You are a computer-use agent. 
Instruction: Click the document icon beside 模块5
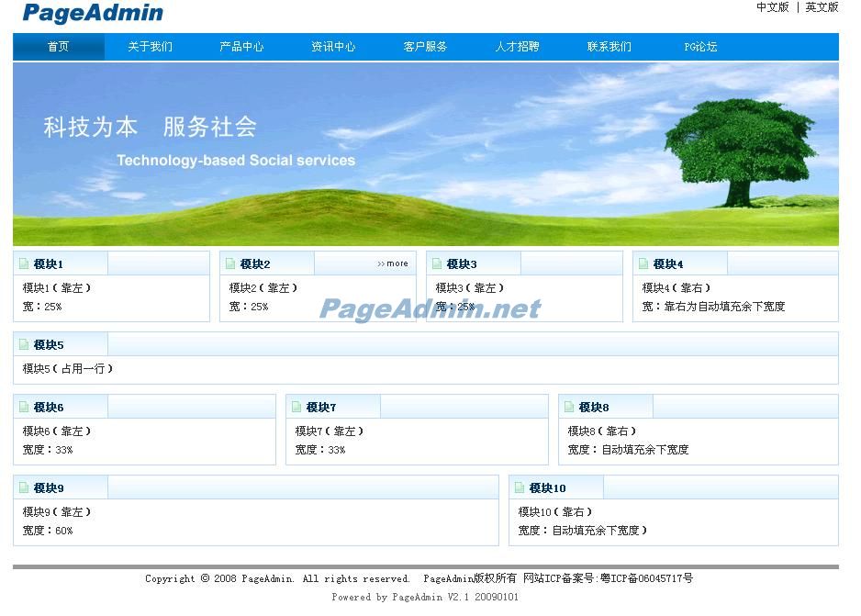24,345
